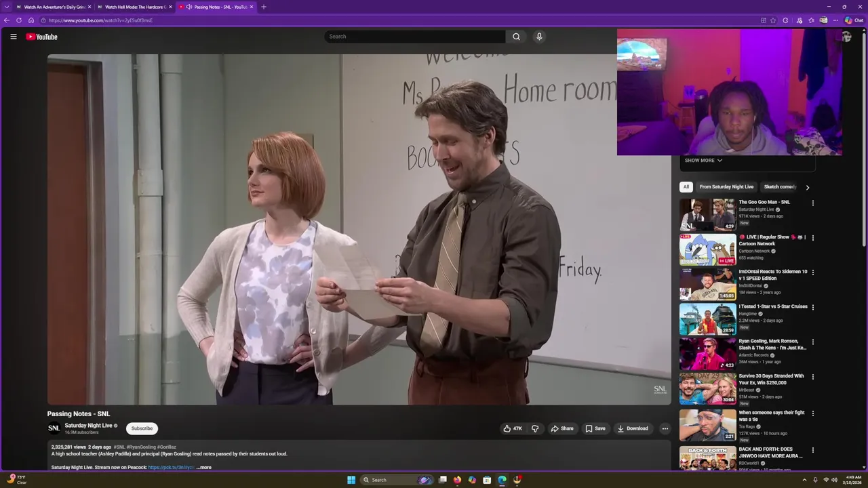Viewport: 868px width, 488px height.
Task: Open the taskbar volume speaker icon
Action: [834, 480]
